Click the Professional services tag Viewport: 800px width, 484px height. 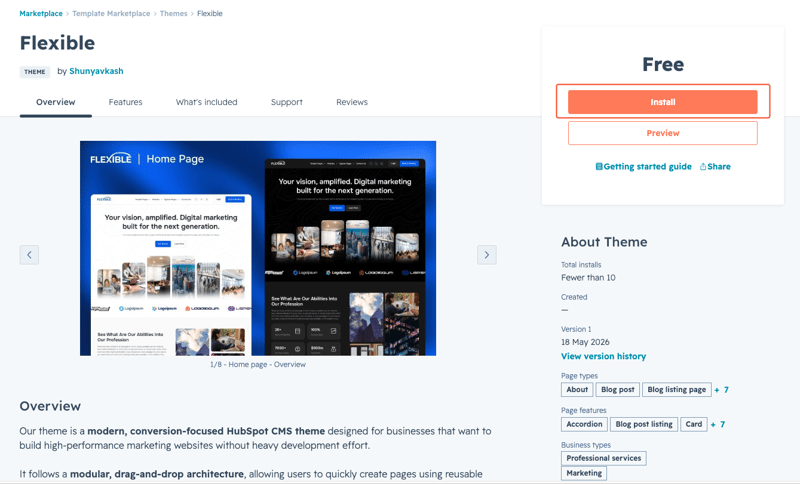click(x=604, y=458)
